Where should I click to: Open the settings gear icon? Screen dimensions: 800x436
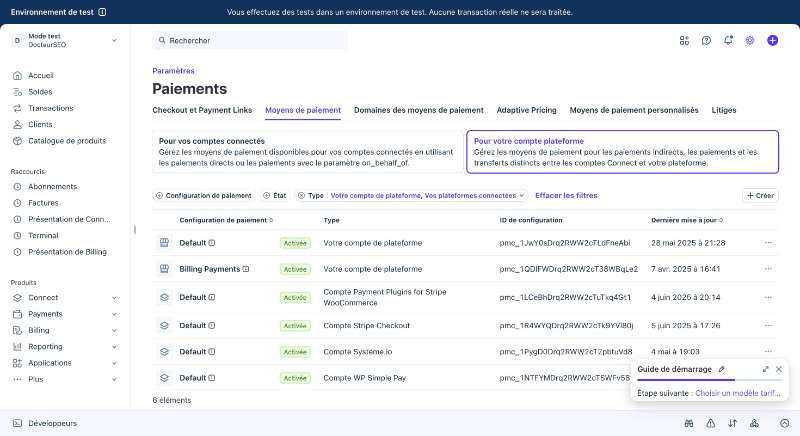[749, 40]
